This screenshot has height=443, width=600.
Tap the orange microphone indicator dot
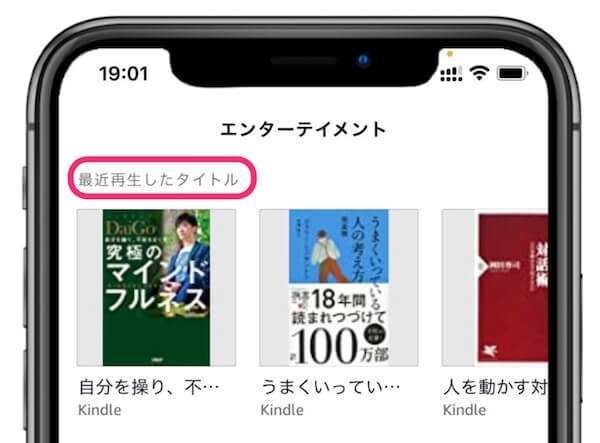[x=450, y=54]
